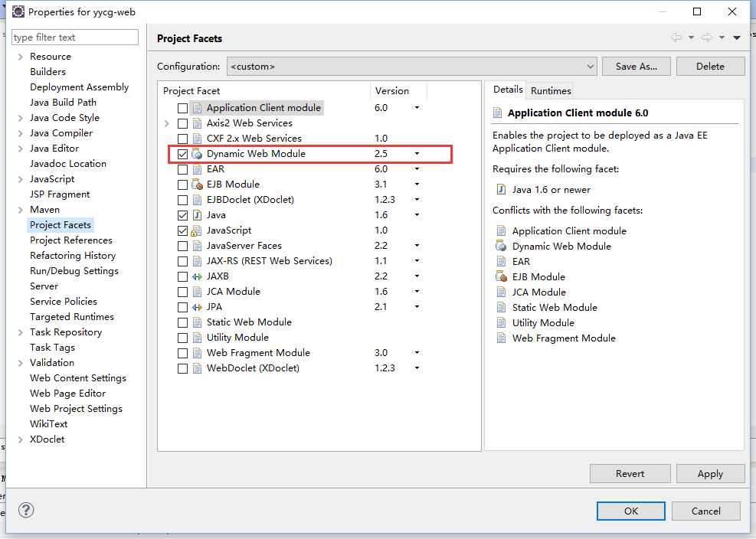Click the Web Fragment Module facet icon
The height and width of the screenshot is (539, 756).
point(197,353)
